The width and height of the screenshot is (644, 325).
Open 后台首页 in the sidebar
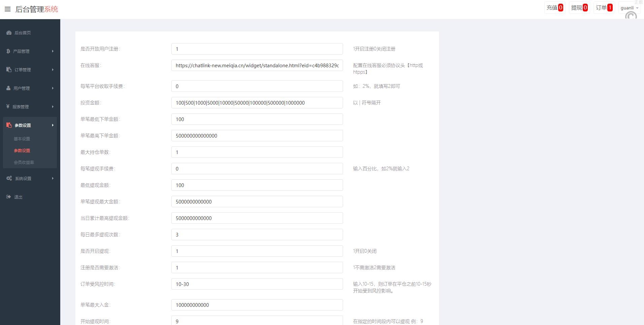pos(23,33)
